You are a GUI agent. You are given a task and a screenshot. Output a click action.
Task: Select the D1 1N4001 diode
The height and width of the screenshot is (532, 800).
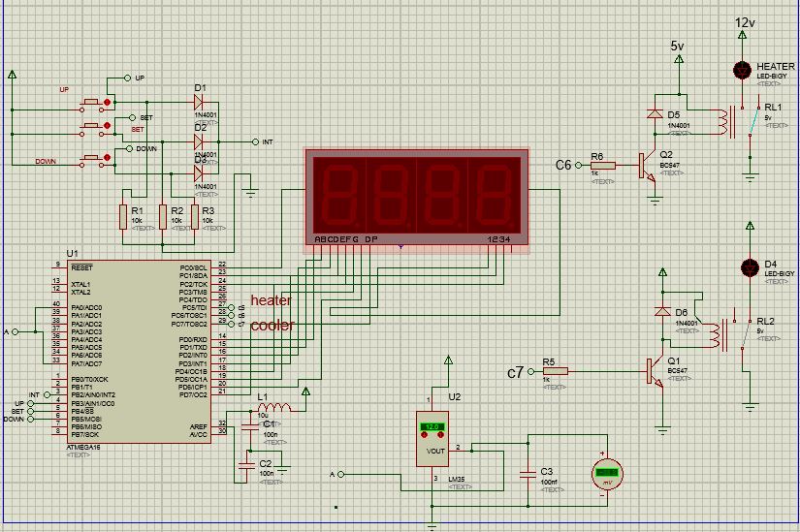point(199,101)
